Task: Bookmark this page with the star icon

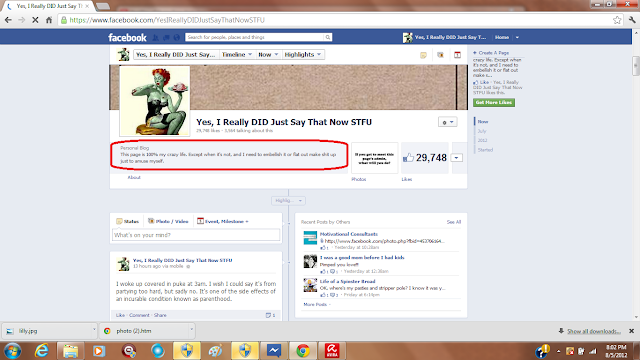Action: [617, 20]
